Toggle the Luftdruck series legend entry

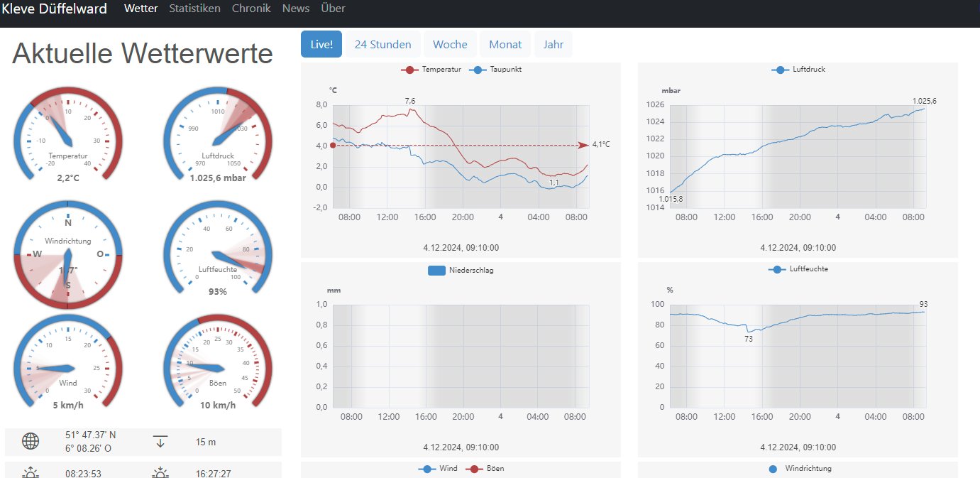798,70
